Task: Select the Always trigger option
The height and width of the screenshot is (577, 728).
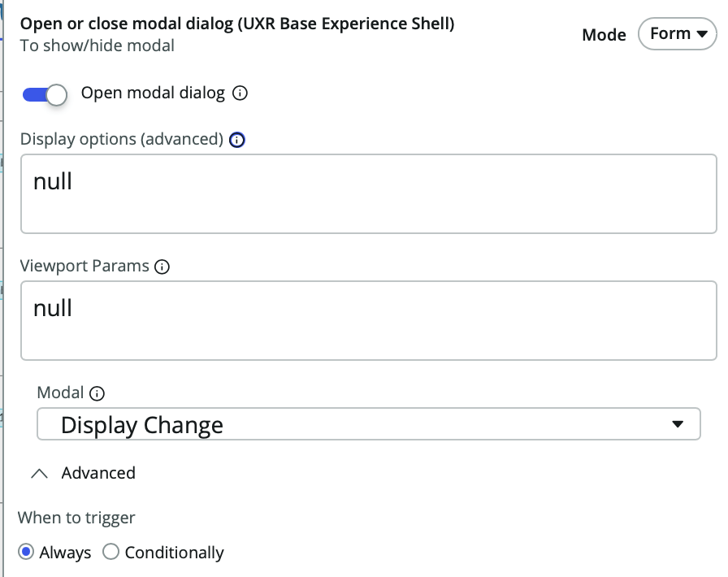Action: (27, 553)
